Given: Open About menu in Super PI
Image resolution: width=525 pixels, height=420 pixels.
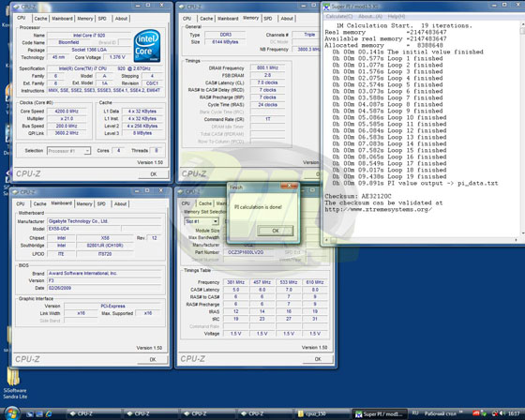Looking at the screenshot, I should coord(370,16).
